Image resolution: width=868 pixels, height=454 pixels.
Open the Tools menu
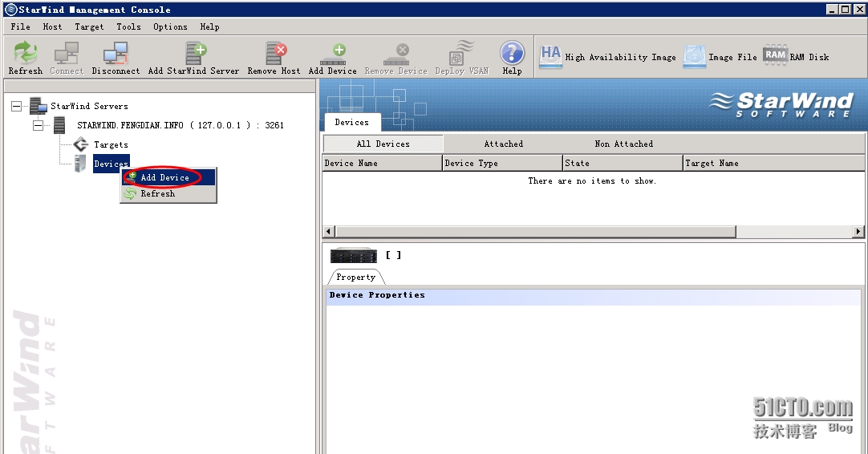click(128, 26)
